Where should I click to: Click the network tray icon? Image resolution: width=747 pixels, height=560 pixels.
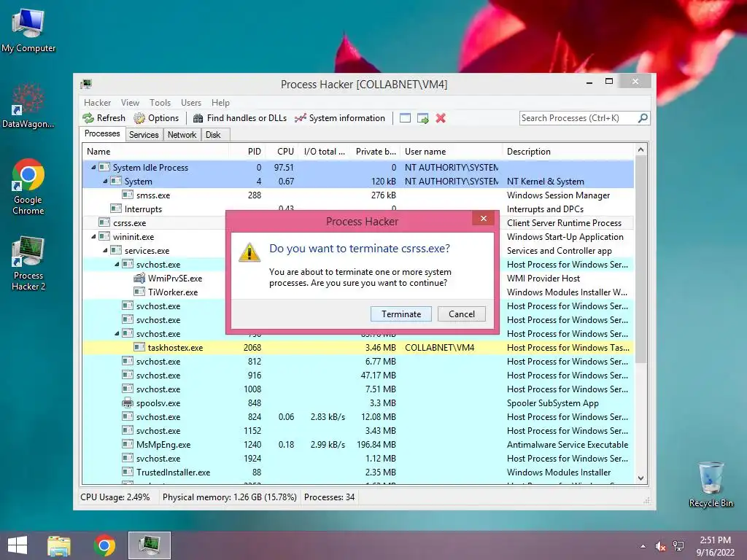[x=678, y=546]
